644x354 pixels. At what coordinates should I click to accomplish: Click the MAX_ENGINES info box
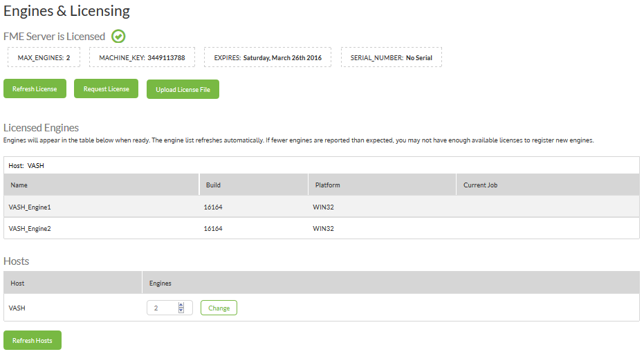point(44,57)
